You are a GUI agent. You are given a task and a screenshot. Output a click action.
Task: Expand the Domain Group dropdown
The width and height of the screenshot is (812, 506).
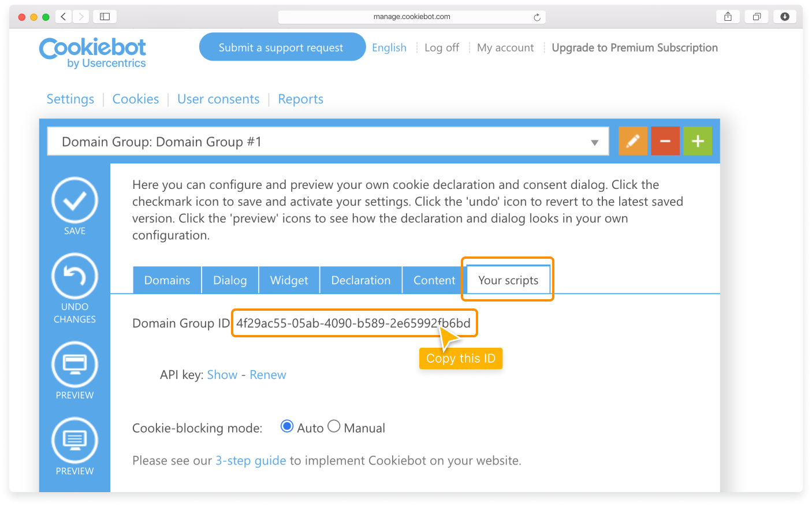point(594,142)
